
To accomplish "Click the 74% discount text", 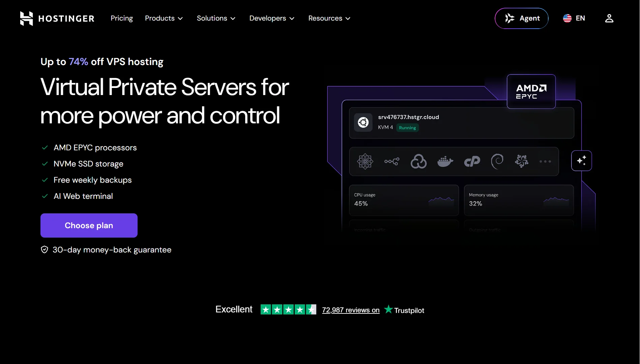I will [x=78, y=62].
